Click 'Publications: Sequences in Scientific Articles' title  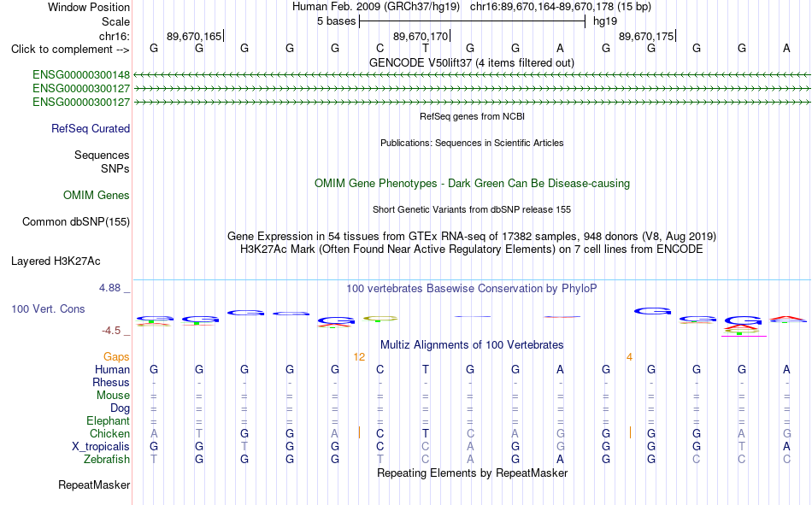(x=472, y=143)
